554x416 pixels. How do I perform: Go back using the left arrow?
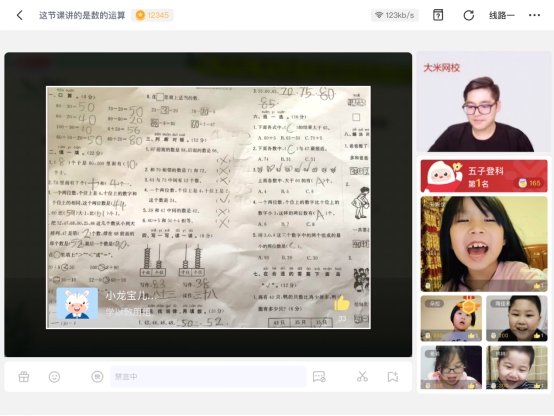pos(19,15)
